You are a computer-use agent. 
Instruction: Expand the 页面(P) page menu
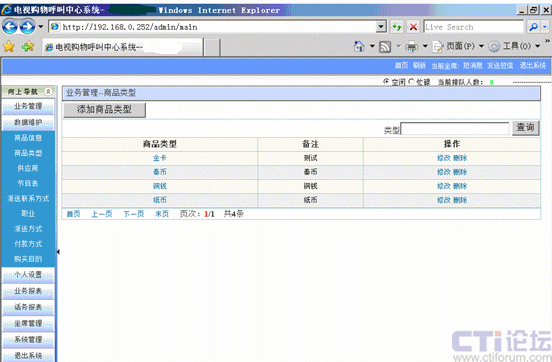[x=458, y=46]
